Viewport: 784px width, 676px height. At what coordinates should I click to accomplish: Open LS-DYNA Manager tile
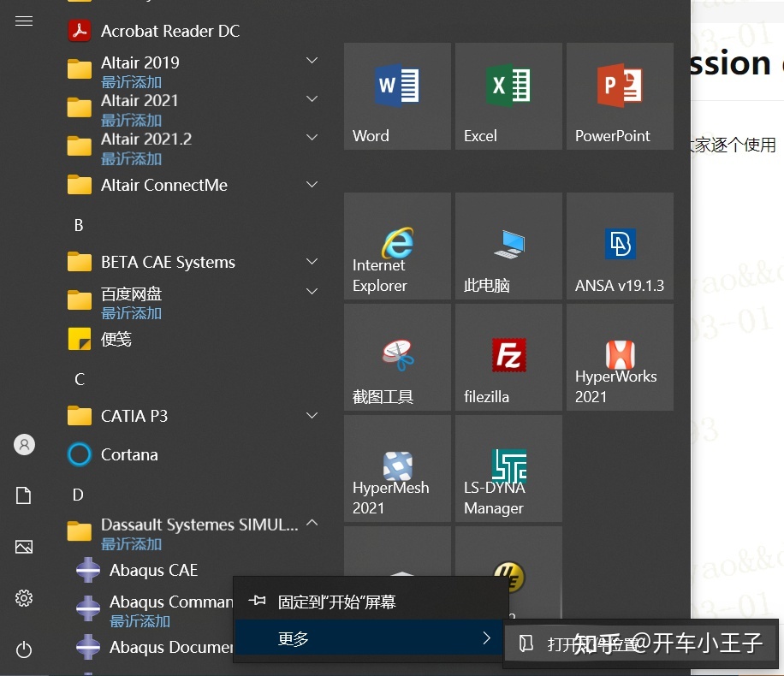point(508,469)
